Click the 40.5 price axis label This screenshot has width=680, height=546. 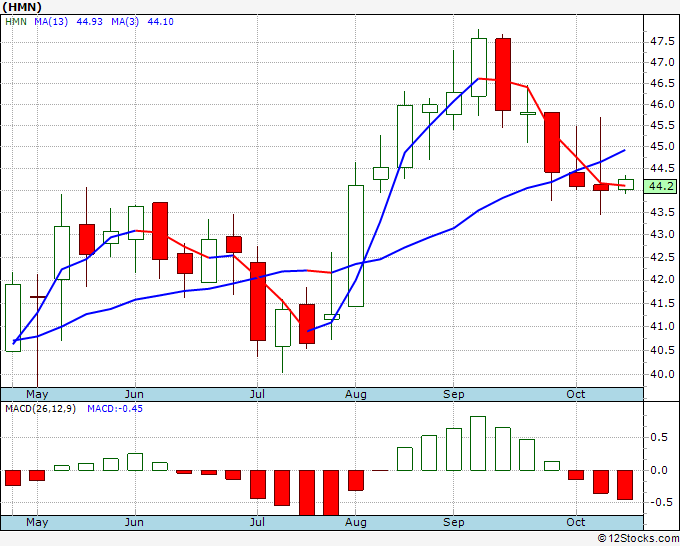662,350
